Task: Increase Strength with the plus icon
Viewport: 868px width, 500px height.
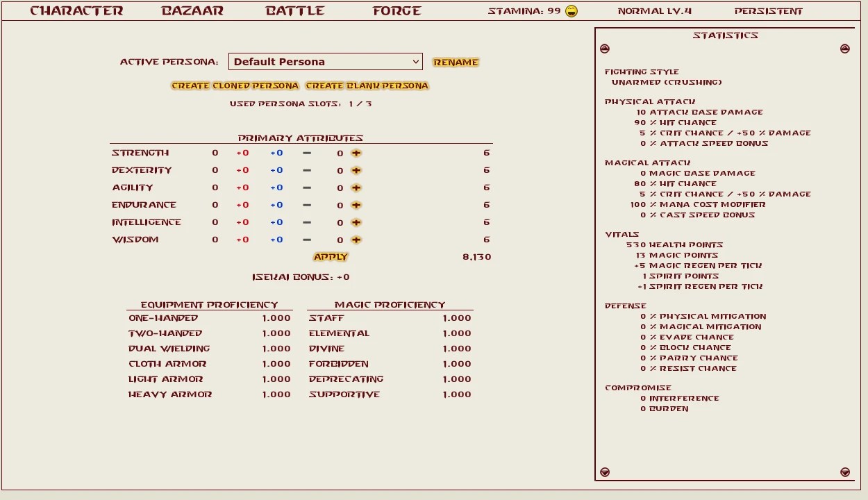Action: [356, 153]
